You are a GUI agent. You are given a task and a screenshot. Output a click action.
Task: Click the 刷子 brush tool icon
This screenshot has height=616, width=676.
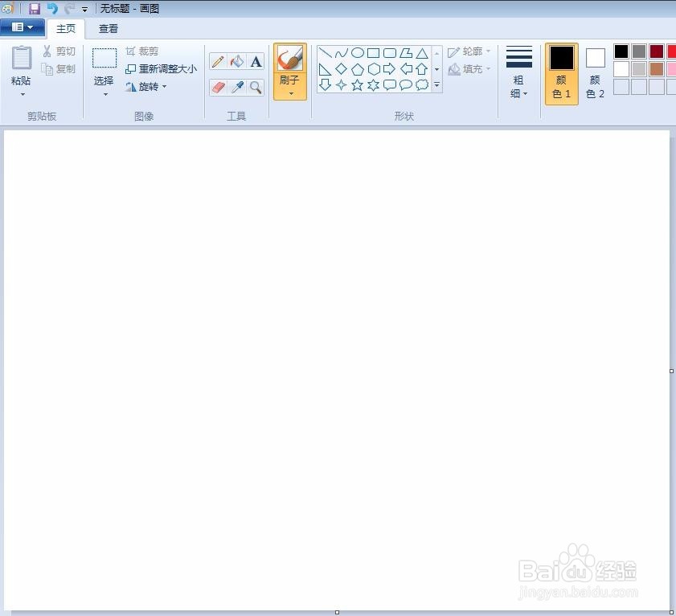point(289,60)
